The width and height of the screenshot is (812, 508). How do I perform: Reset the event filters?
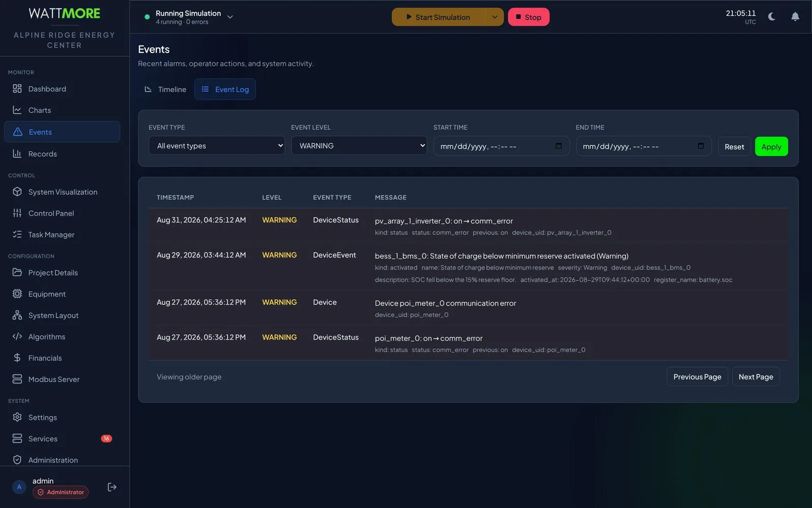734,146
